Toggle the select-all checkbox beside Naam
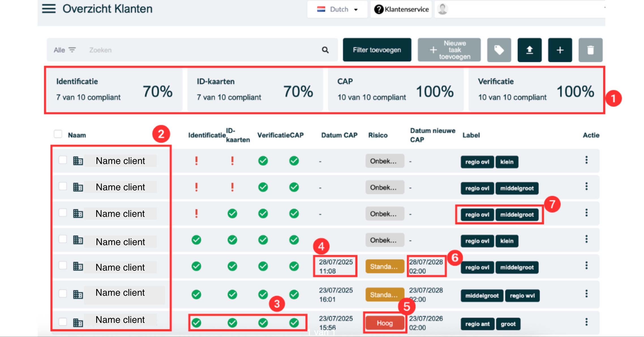 pyautogui.click(x=58, y=134)
